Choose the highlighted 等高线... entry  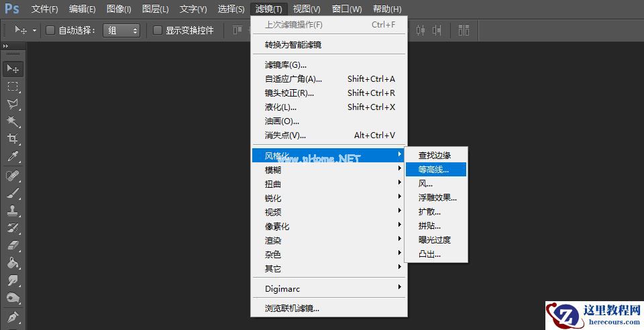tap(436, 169)
